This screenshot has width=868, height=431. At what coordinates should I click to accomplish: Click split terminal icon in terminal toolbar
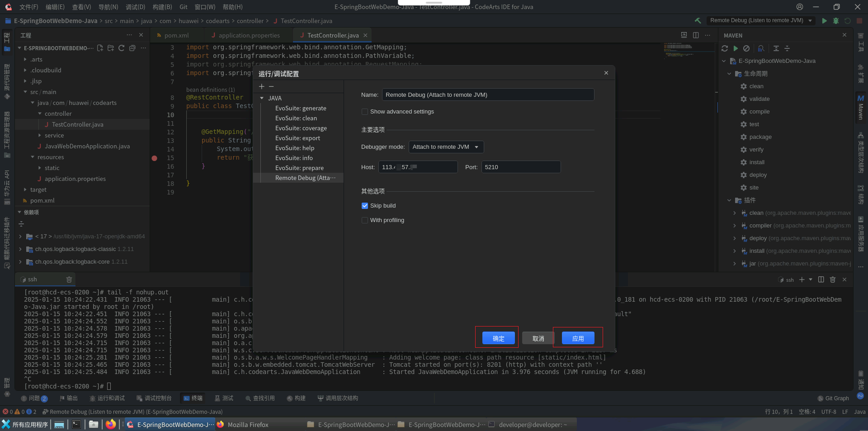pos(821,279)
